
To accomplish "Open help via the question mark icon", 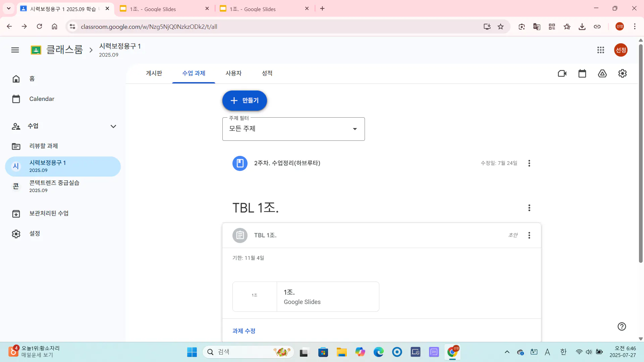I will coord(622,326).
